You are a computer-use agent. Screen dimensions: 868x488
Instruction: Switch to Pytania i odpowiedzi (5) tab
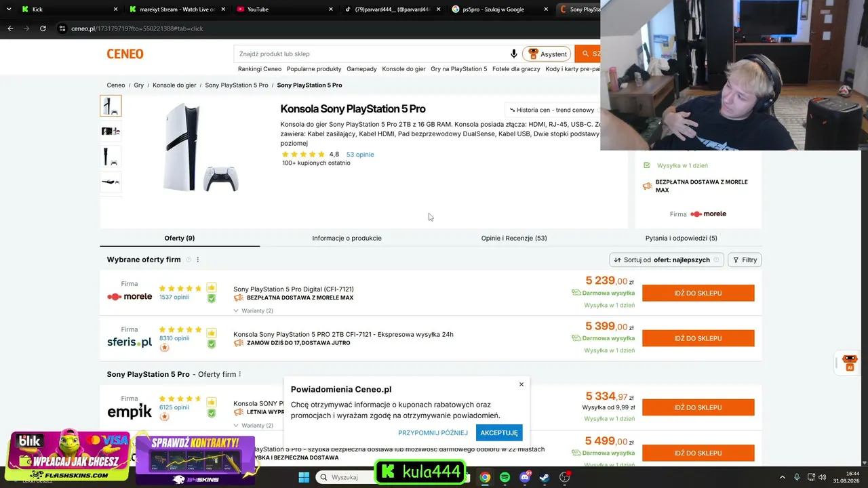coord(682,238)
